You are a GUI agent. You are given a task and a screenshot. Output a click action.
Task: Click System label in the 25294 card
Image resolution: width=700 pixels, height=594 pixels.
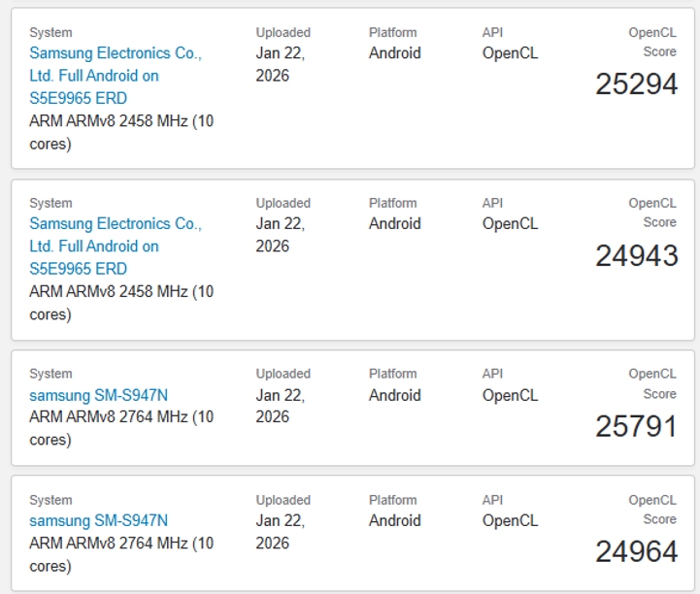[x=50, y=33]
